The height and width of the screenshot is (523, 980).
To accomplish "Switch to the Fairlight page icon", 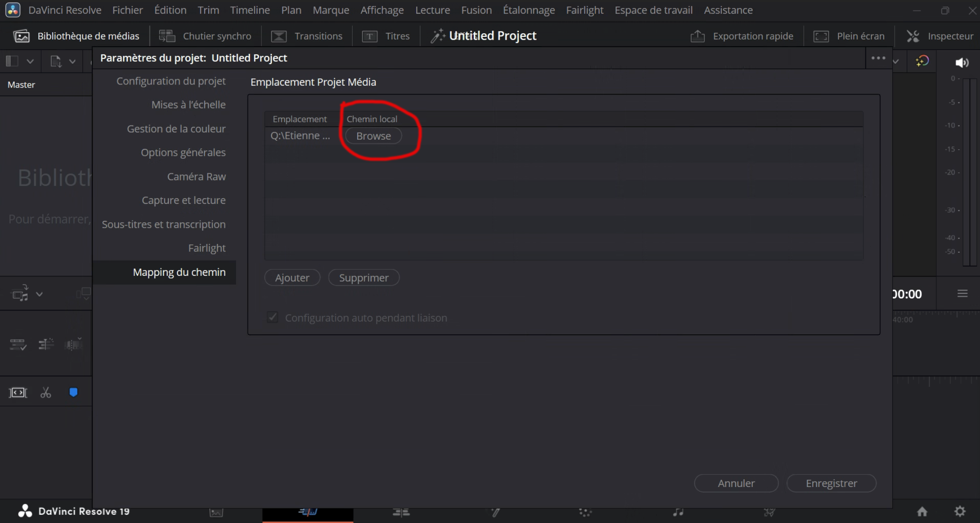I will coord(678,512).
